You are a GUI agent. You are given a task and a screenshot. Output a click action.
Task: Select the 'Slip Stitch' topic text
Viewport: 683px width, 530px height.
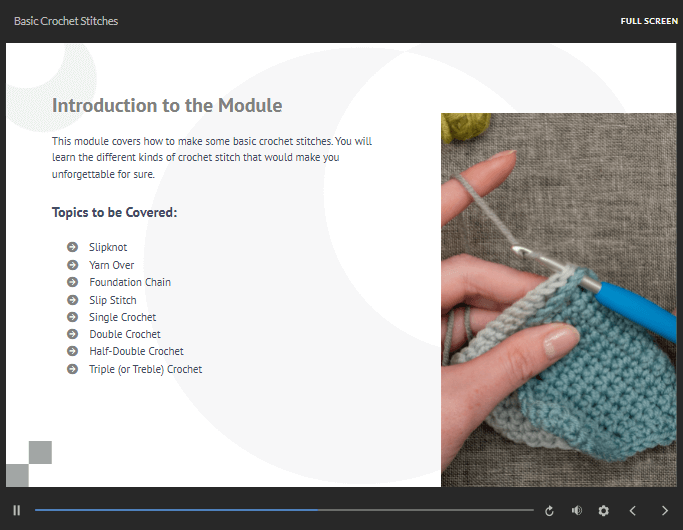point(113,300)
